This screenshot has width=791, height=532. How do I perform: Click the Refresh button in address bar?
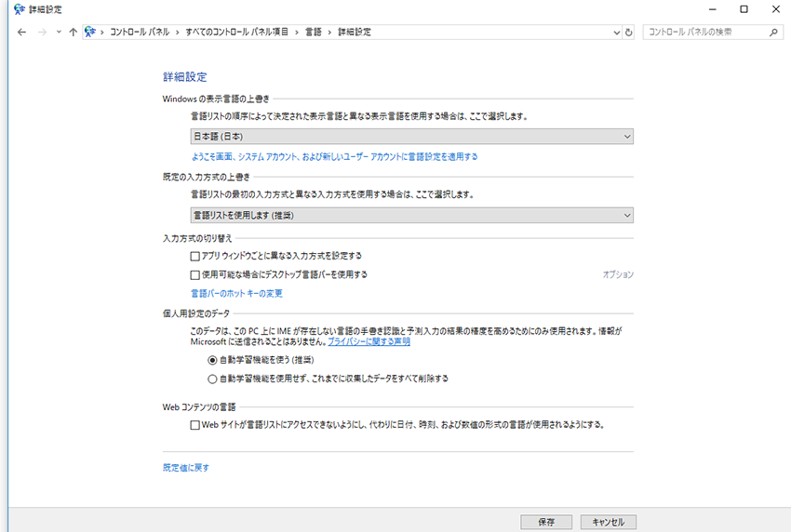[629, 32]
